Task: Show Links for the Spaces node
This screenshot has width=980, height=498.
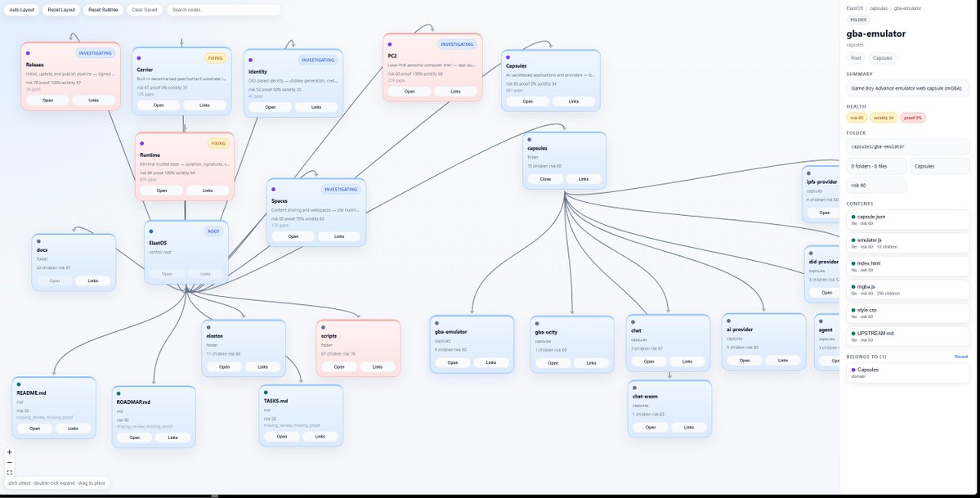Action: pyautogui.click(x=339, y=236)
